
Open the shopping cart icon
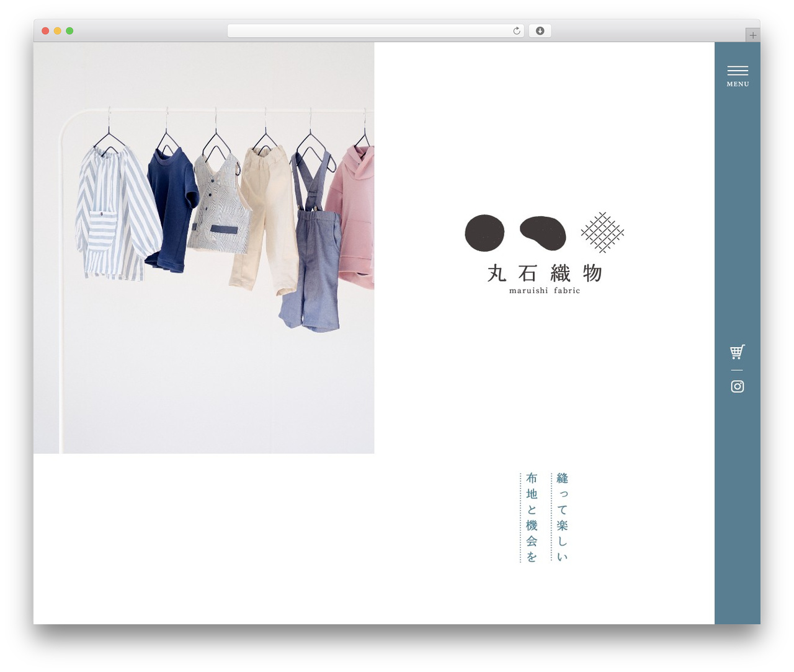737,352
